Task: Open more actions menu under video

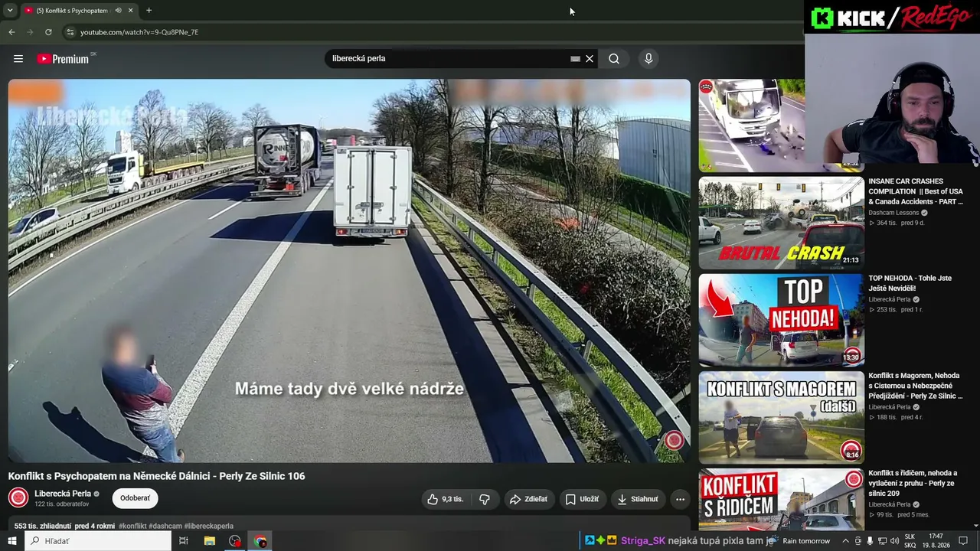Action: click(x=680, y=499)
